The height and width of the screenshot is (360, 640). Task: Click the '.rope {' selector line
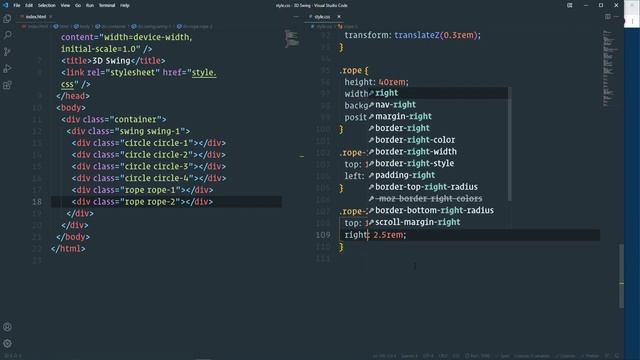[353, 71]
